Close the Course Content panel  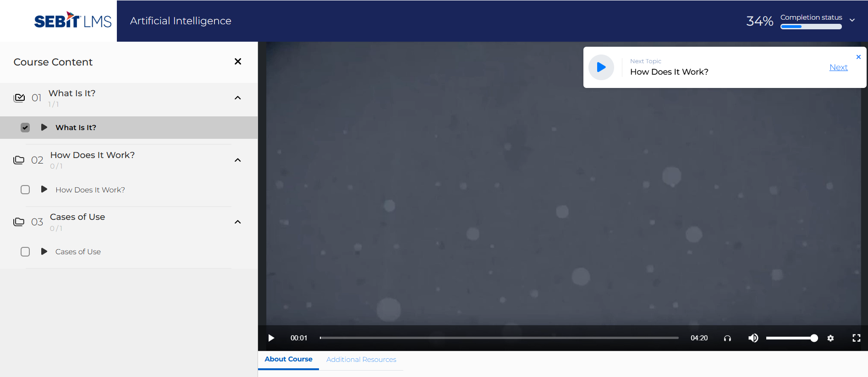[x=238, y=61]
